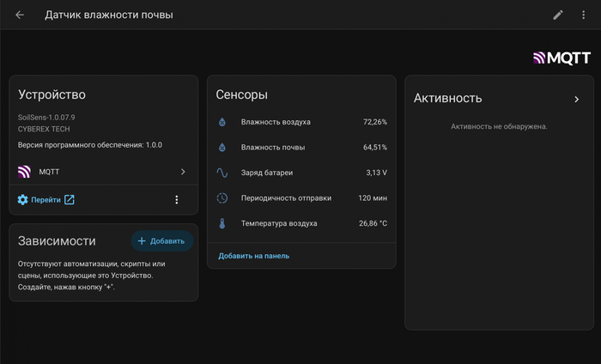601x364 pixels.
Task: Click the 120 мин interval value
Action: (x=373, y=198)
